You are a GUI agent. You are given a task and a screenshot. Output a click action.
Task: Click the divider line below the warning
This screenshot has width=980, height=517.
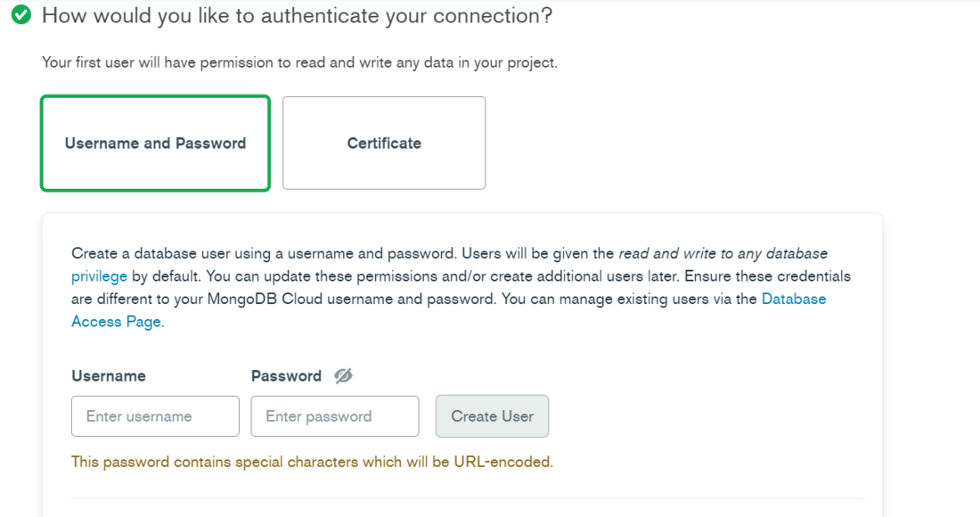pyautogui.click(x=468, y=498)
